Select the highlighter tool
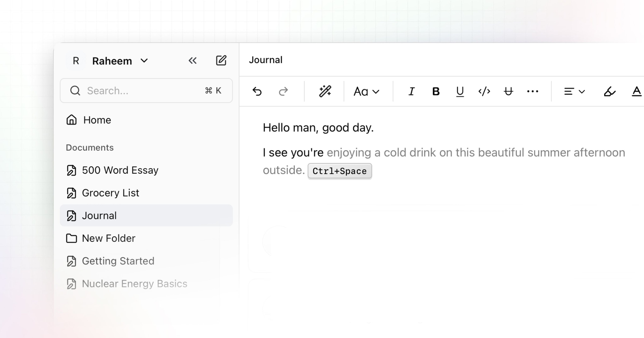This screenshot has width=644, height=338. coord(609,91)
